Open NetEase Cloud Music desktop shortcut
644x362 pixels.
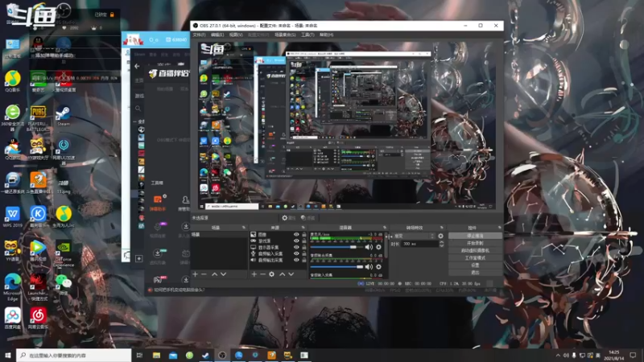coord(38,319)
